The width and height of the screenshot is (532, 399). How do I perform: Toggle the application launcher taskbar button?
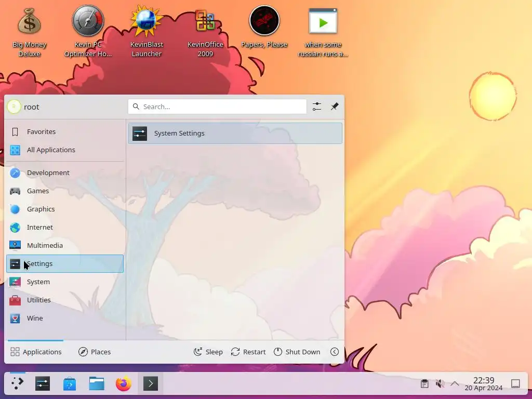[17, 383]
